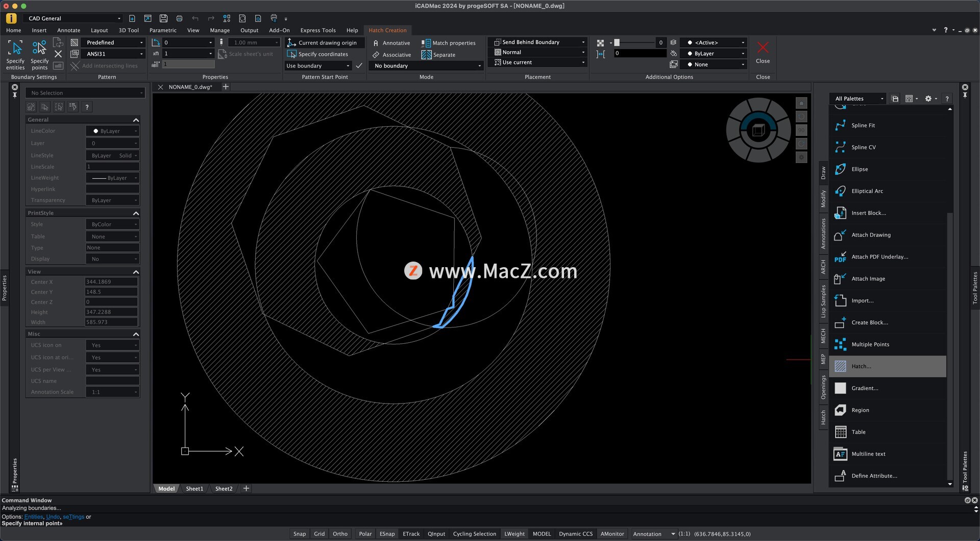The image size is (980, 541).
Task: Click Redo arrow in quick access toolbar
Action: [211, 18]
